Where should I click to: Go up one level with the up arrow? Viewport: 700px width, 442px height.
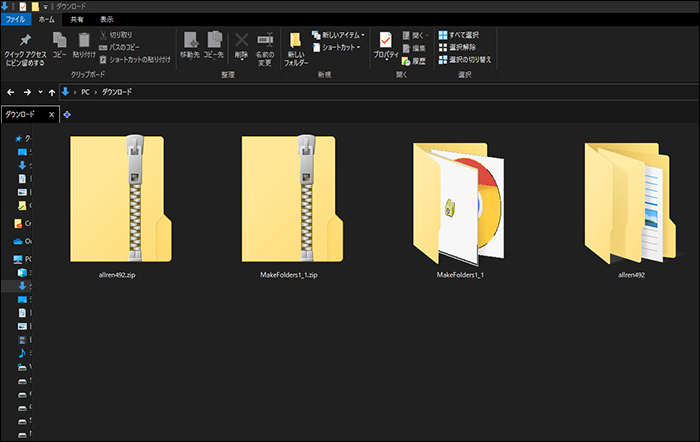[x=53, y=92]
